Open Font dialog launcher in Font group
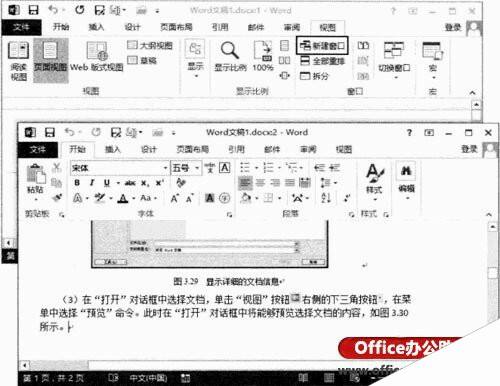The height and width of the screenshot is (386, 500). click(x=229, y=215)
